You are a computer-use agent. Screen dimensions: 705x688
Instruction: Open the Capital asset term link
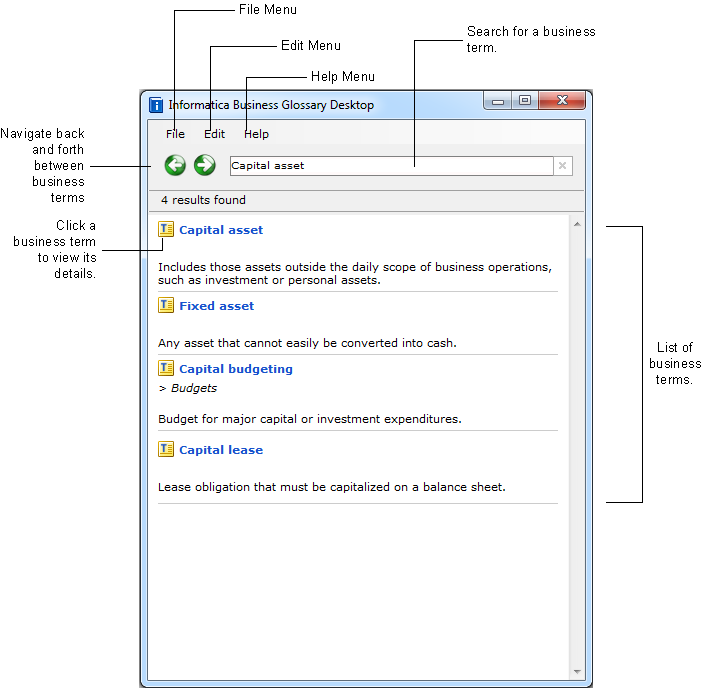click(x=221, y=230)
